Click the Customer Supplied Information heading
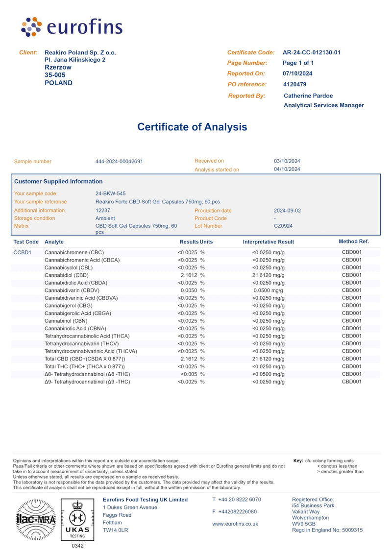Screen dimensions: 392x554 coord(58,181)
